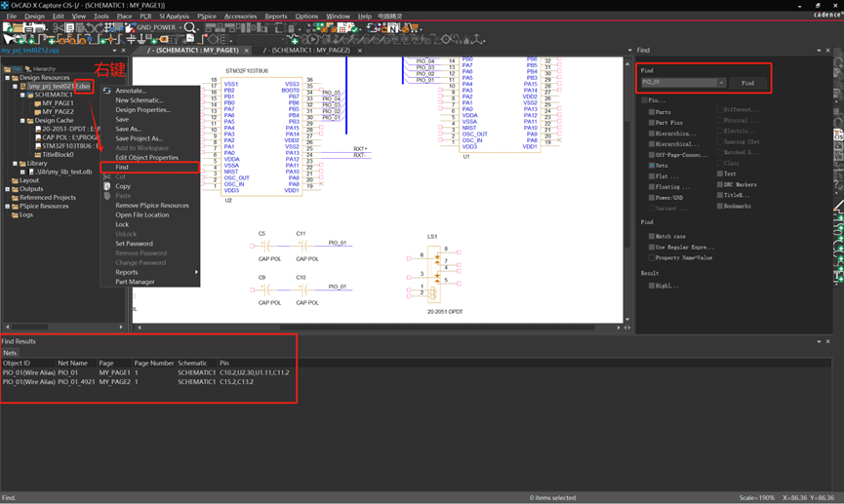Click the Copy icon in context menu
This screenshot has width=844, height=504.
point(107,186)
